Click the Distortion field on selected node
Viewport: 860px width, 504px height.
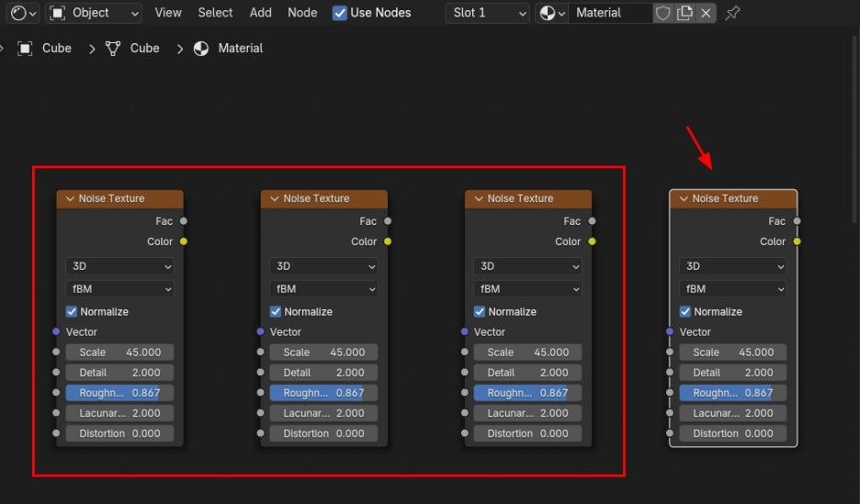tap(733, 433)
